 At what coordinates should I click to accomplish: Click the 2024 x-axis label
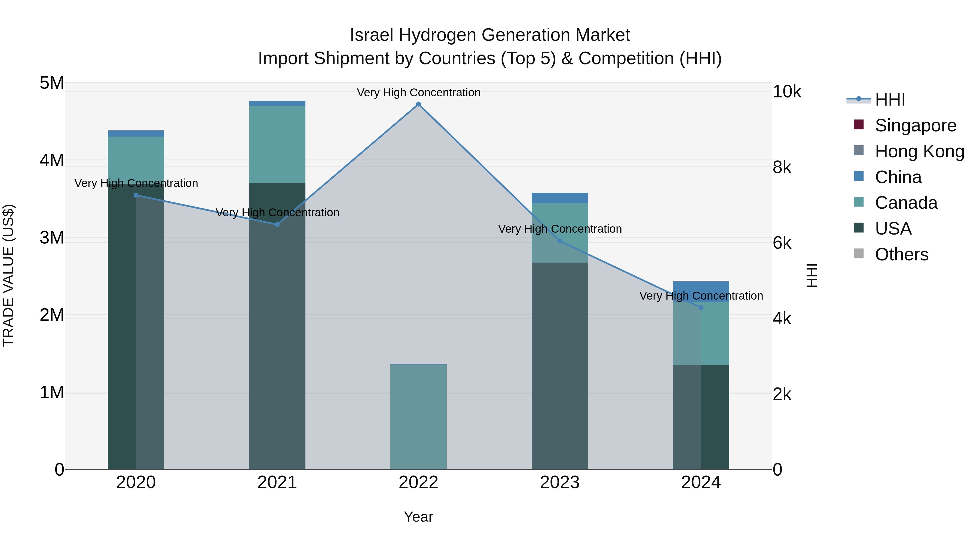pos(701,482)
